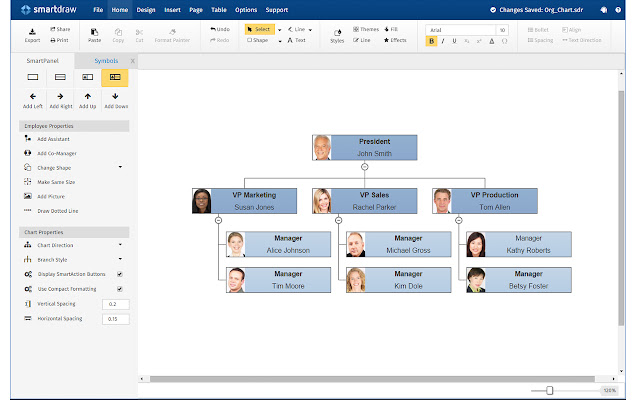Click the Copy icon
This screenshot has height=400, width=640.
click(x=118, y=32)
